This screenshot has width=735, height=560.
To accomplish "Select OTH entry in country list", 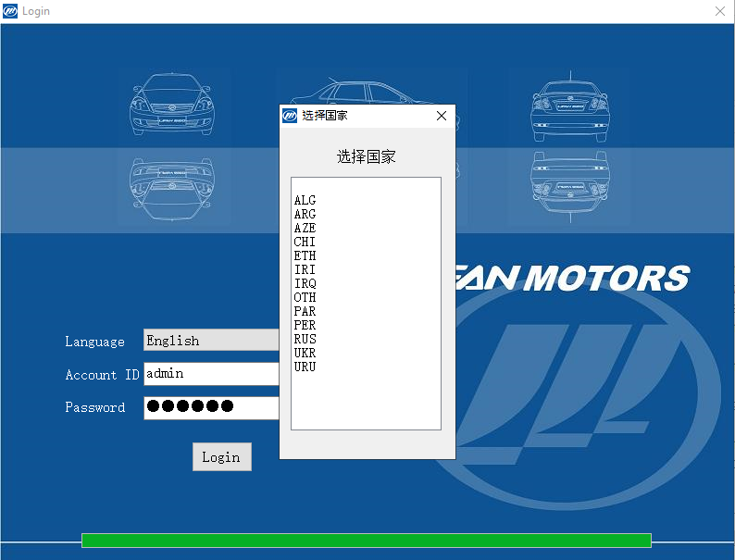I will click(x=305, y=297).
